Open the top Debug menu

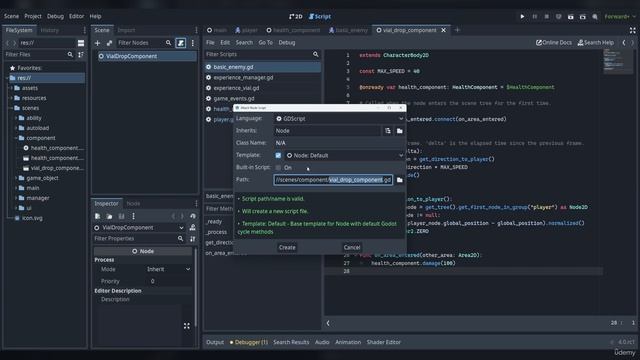[55, 16]
